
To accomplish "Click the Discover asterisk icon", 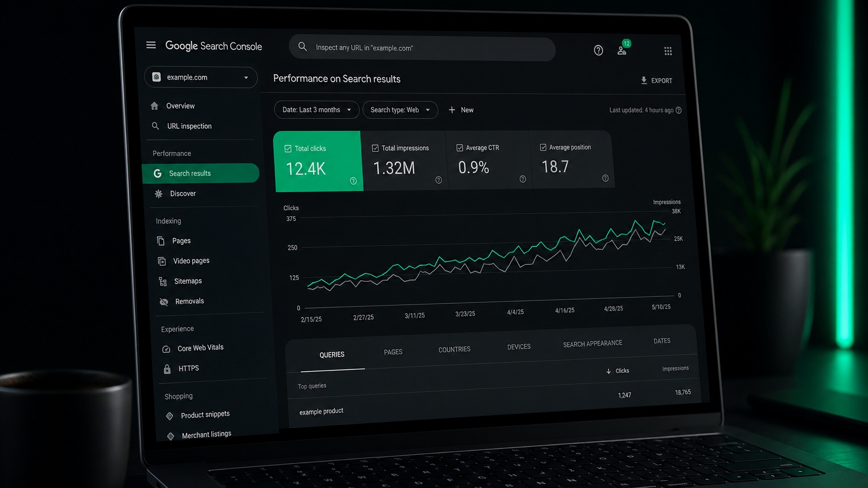I will pos(159,194).
